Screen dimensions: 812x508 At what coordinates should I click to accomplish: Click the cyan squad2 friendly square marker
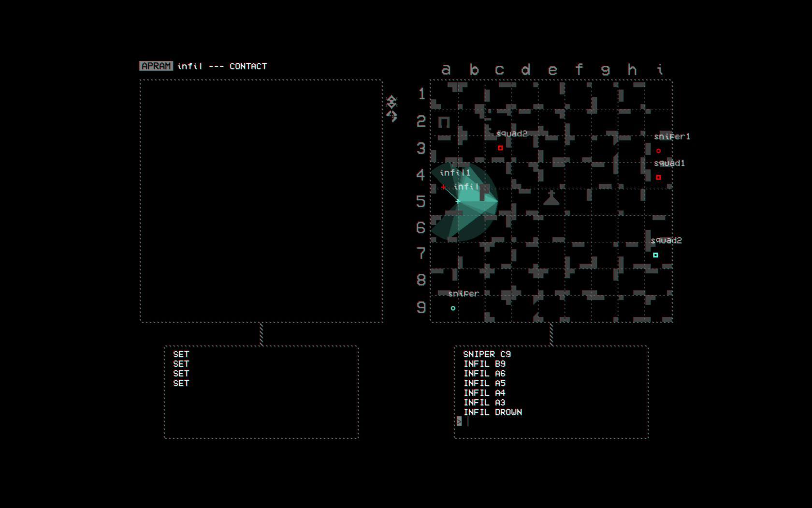[655, 255]
